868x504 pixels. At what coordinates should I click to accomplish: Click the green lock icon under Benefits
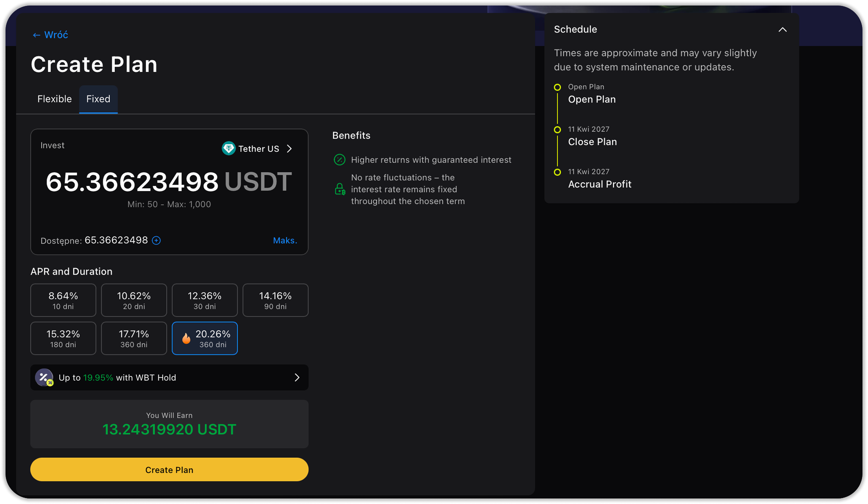coord(339,189)
